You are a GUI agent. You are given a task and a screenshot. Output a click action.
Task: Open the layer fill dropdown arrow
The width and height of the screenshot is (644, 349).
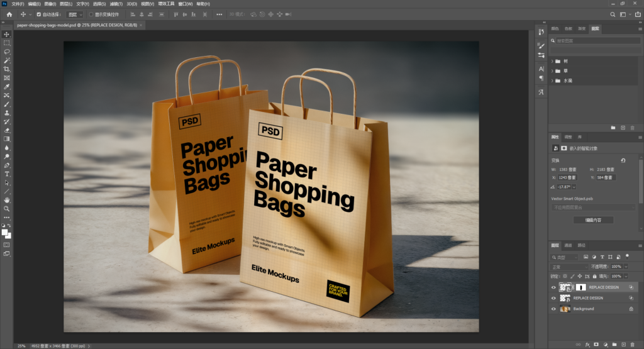point(626,276)
